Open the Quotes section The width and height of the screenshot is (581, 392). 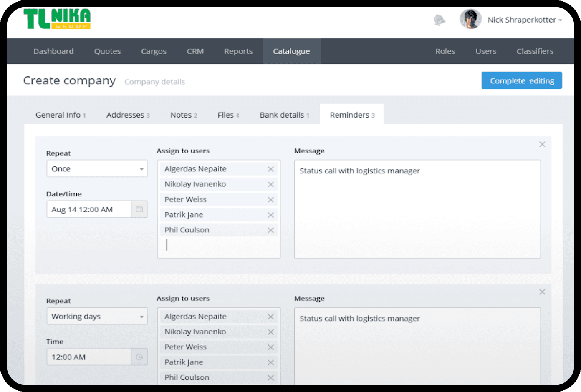tap(107, 51)
